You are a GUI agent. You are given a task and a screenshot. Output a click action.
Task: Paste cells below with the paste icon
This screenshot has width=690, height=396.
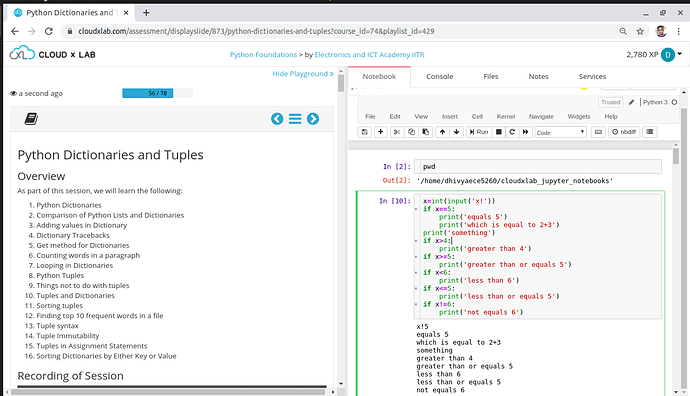click(426, 132)
